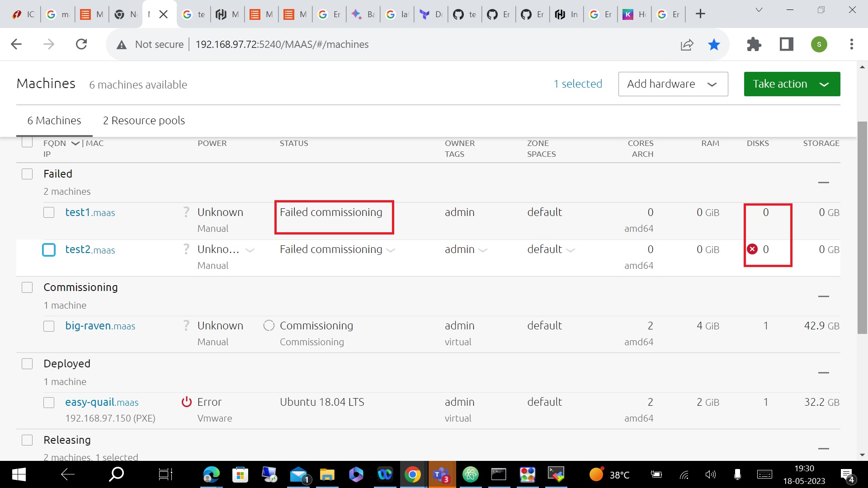868x488 pixels.
Task: Click the page vertical scrollbar
Action: 862,226
